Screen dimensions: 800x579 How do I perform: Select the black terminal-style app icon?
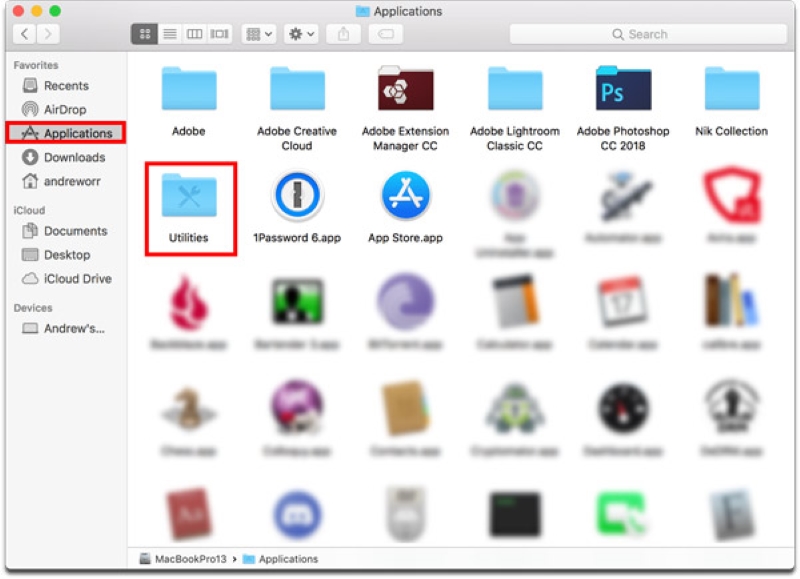(515, 514)
